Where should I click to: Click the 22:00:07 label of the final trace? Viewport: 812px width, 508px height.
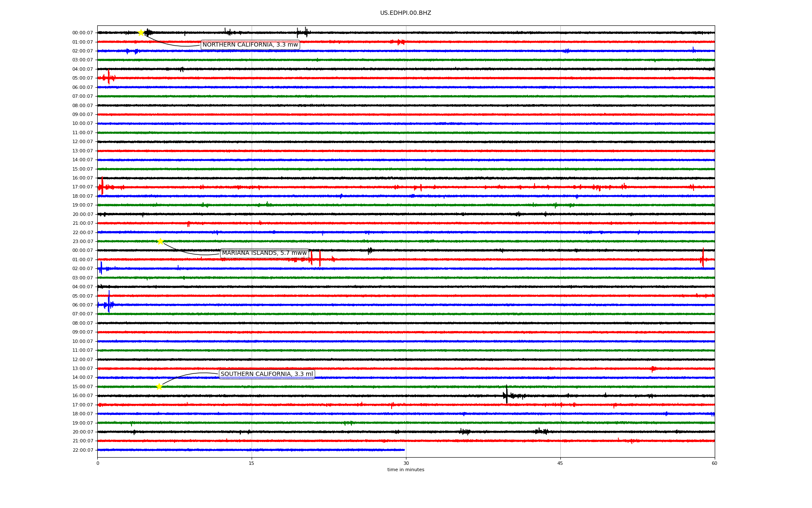(82, 450)
